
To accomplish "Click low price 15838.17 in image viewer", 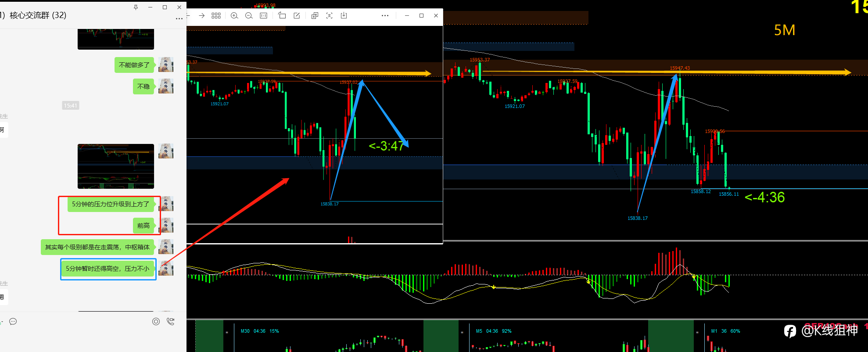I will coord(330,204).
